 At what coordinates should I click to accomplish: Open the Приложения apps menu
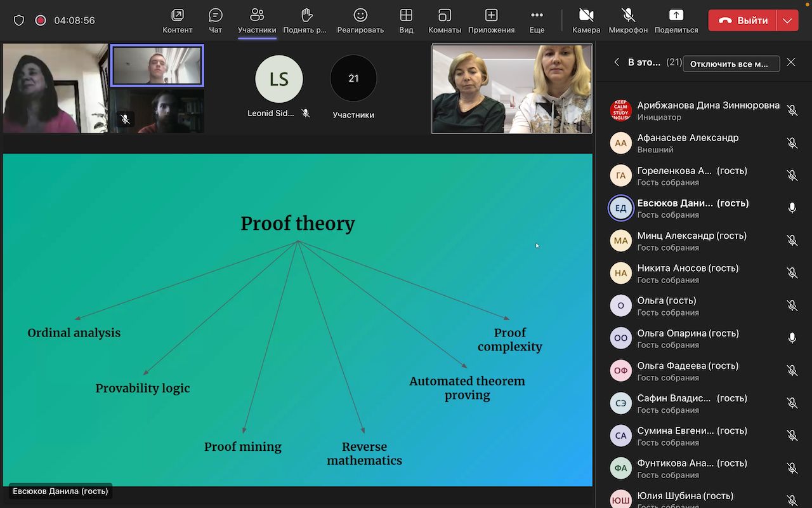point(491,20)
